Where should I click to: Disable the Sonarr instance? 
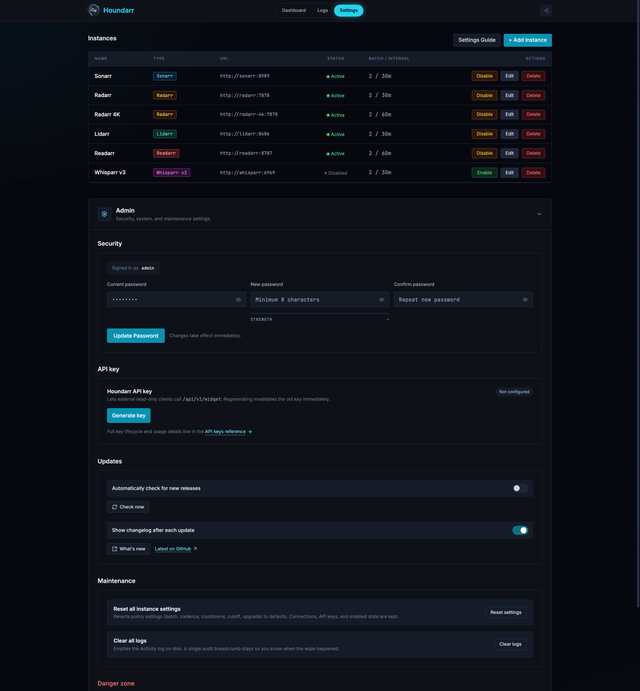[x=484, y=76]
